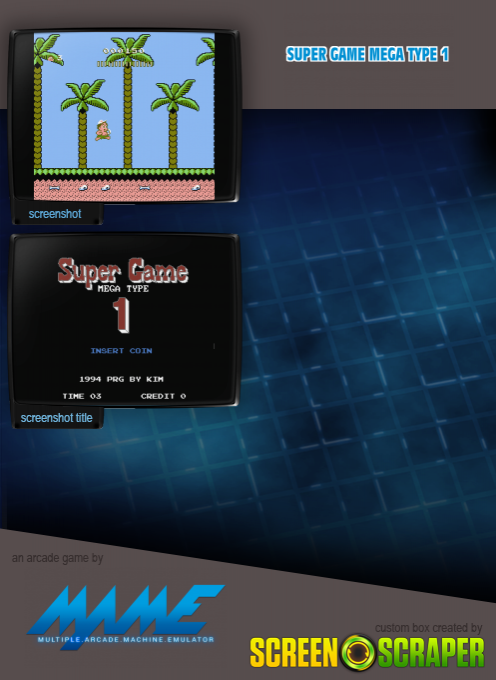Click the "screenshot" caption label
The height and width of the screenshot is (680, 496).
coord(55,214)
